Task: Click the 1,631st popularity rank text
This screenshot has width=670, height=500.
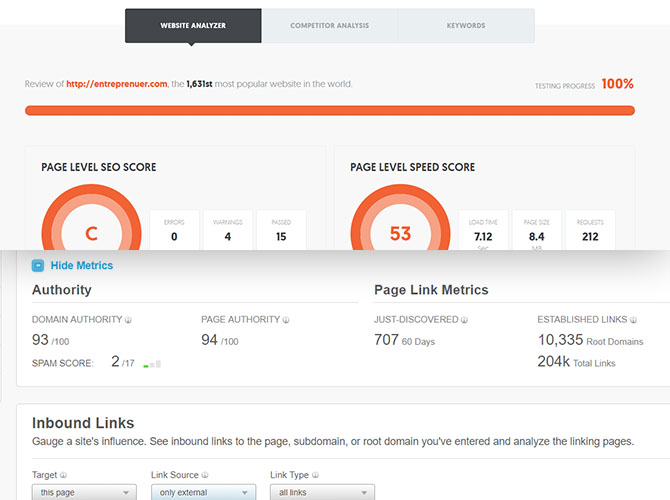Action: point(199,84)
